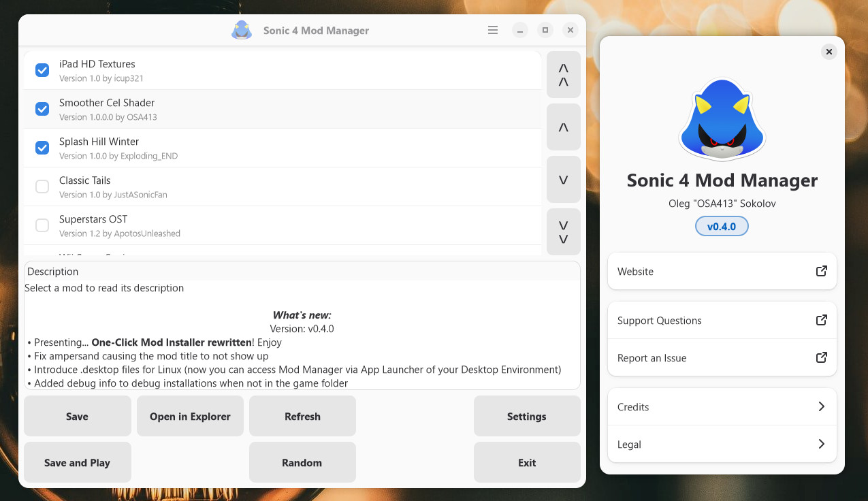Minimize the Sonic 4 Mod Manager window
Image resolution: width=868 pixels, height=501 pixels.
520,30
